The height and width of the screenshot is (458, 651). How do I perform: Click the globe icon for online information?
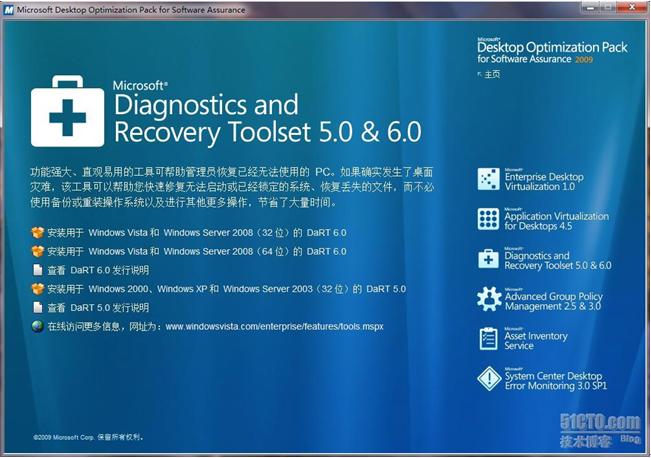click(38, 326)
